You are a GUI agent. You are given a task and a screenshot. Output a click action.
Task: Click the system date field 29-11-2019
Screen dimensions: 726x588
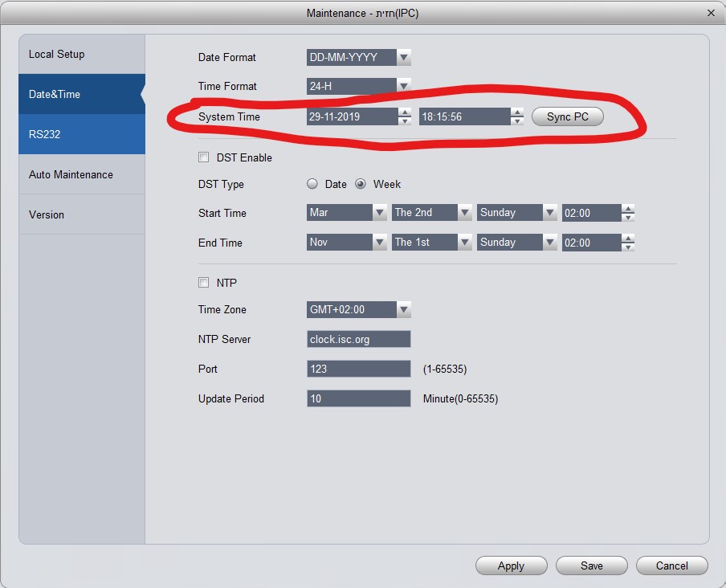tap(353, 116)
